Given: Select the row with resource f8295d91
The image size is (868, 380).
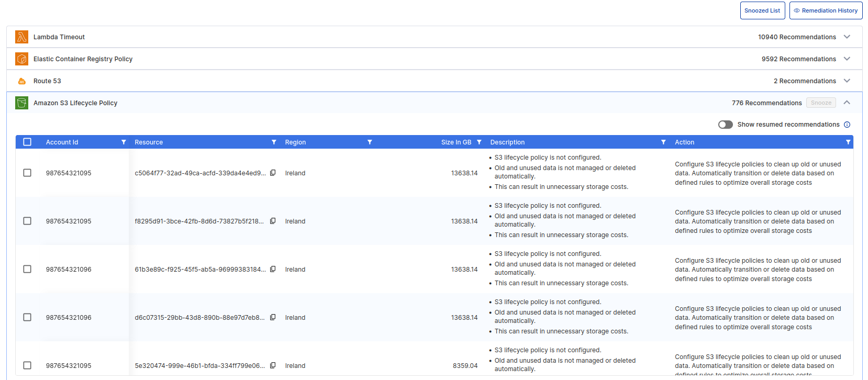Looking at the screenshot, I should tap(27, 221).
